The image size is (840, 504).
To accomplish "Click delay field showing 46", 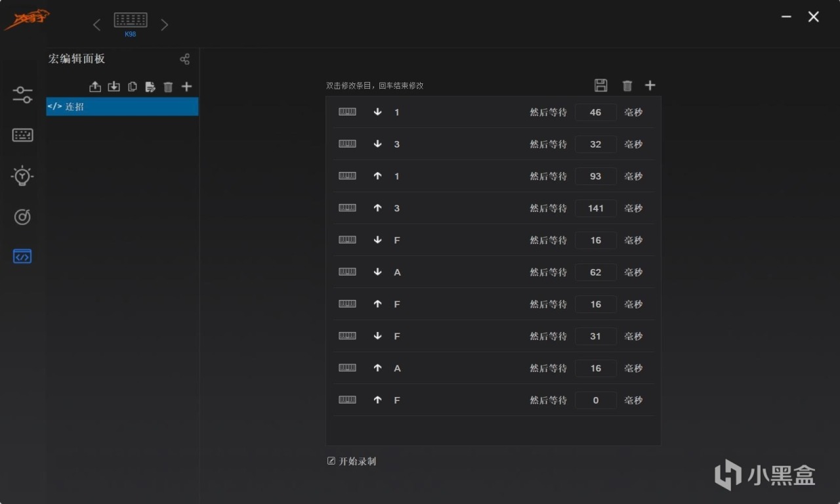I will [596, 112].
